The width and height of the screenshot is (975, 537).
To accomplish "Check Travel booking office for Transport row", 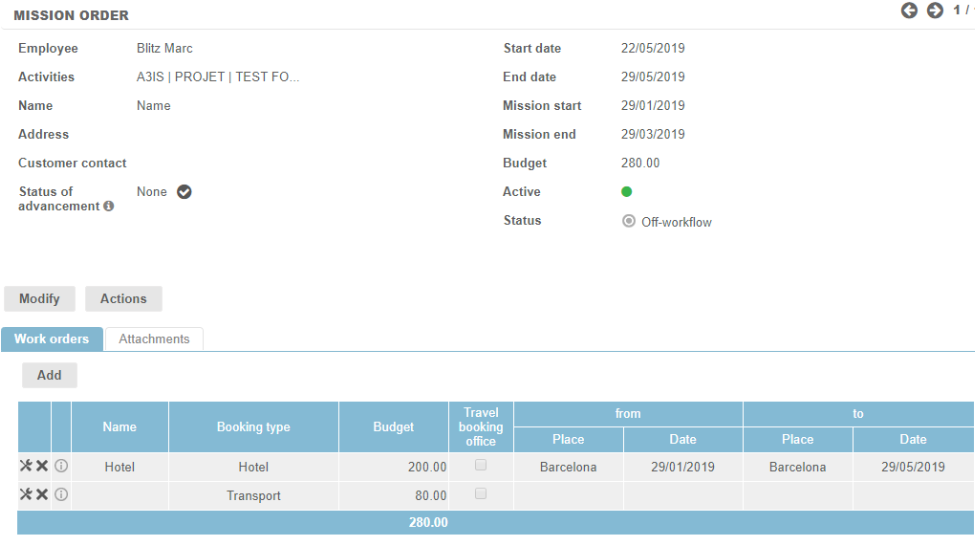I will pos(481,494).
